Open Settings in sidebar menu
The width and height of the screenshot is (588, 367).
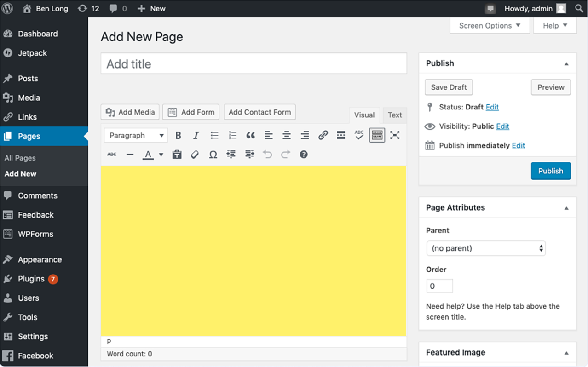point(44,337)
